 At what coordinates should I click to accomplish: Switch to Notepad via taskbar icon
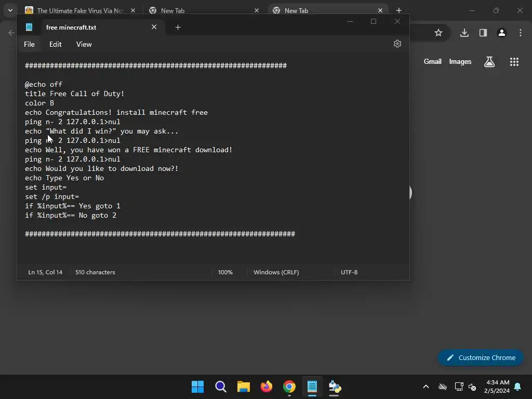pos(312,387)
